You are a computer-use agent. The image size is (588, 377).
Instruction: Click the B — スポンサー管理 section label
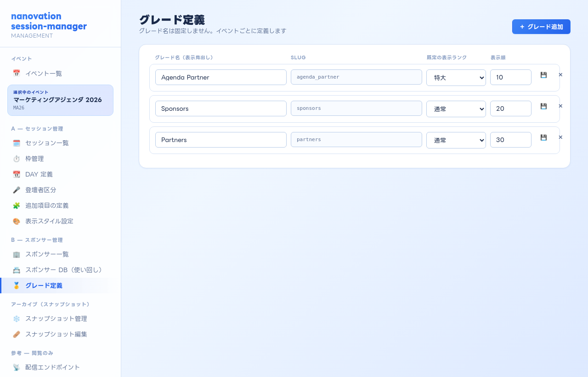37,240
